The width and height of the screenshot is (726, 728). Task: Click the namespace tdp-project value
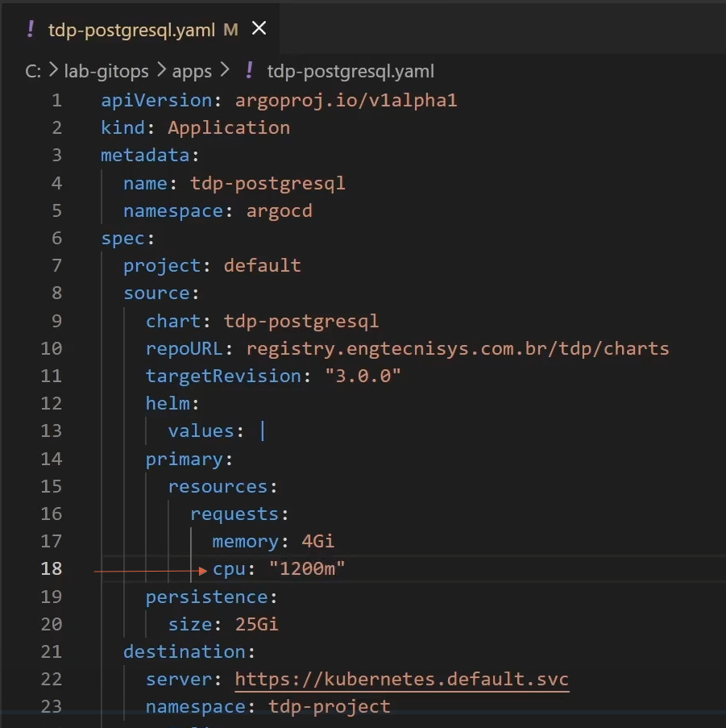[x=329, y=707]
